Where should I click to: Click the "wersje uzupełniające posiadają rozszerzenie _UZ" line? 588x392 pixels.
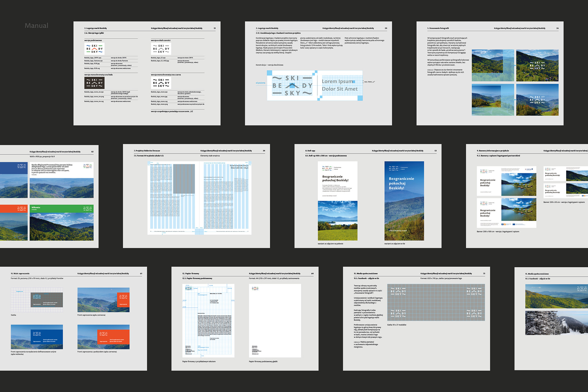pos(172,111)
